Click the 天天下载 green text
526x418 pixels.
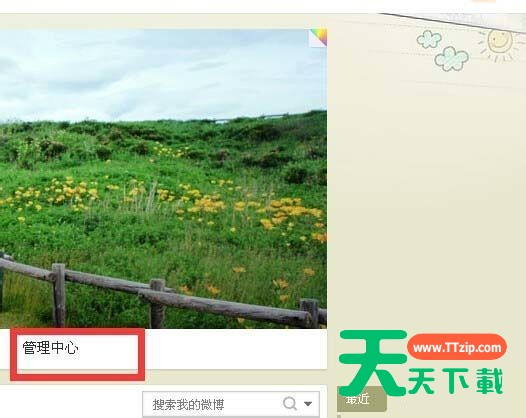[456, 381]
